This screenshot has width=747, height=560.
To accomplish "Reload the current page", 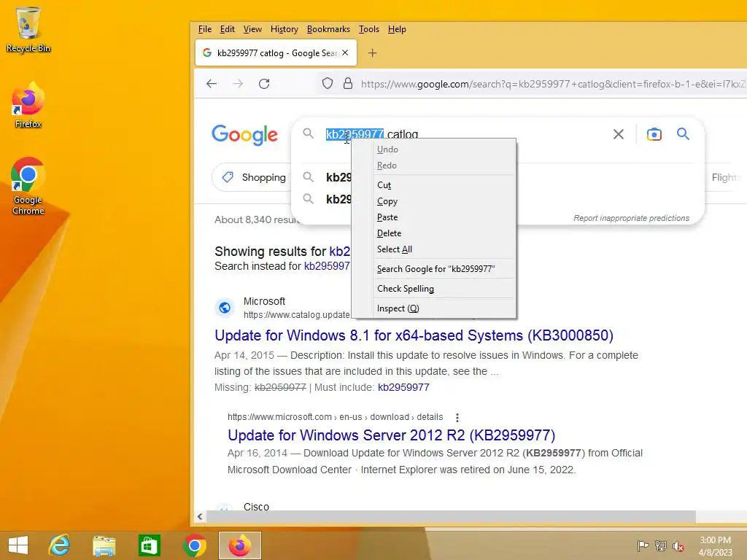I will 264,84.
